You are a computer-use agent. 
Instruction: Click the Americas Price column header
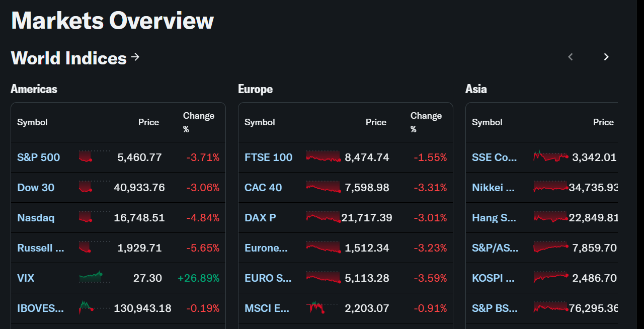click(148, 122)
